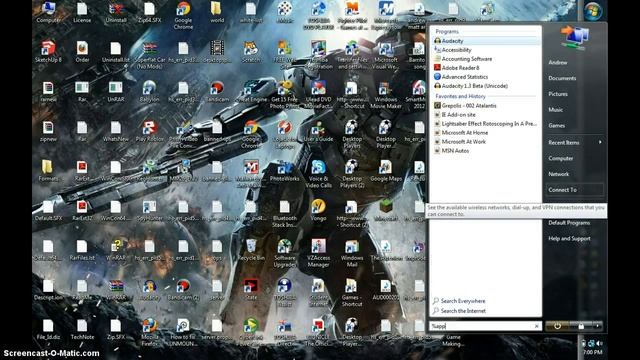Viewport: 640px width, 360px height.
Task: Click the Start menu power button
Action: coord(557,326)
